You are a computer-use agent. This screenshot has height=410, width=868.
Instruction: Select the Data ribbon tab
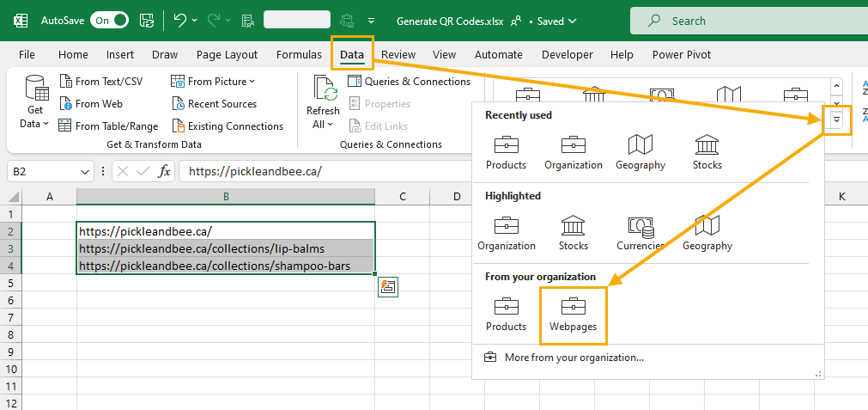(x=352, y=54)
